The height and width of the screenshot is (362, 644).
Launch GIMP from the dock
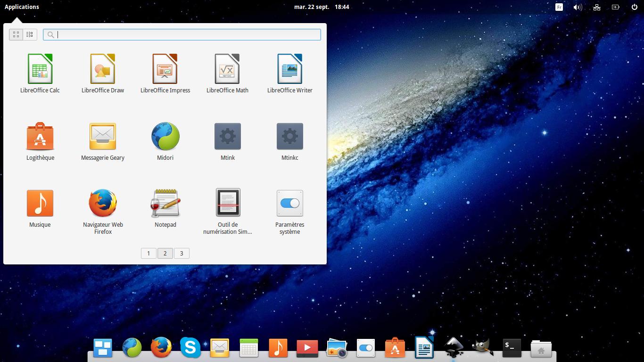[x=482, y=348]
